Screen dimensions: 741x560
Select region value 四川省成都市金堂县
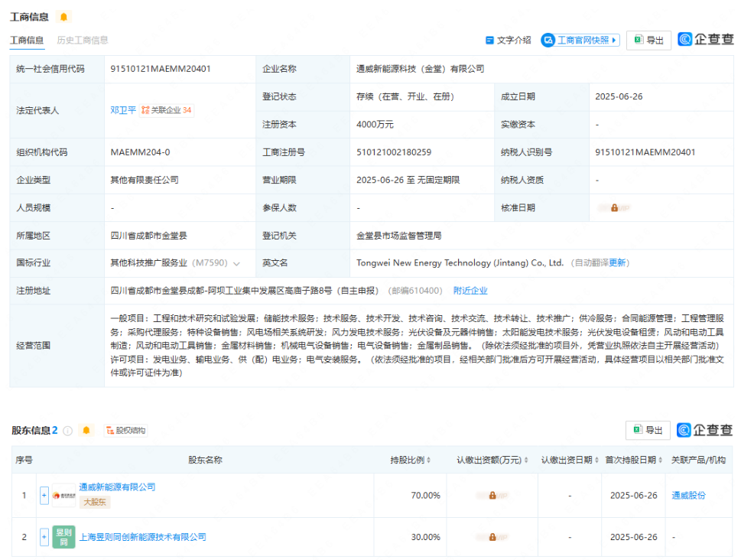point(149,236)
